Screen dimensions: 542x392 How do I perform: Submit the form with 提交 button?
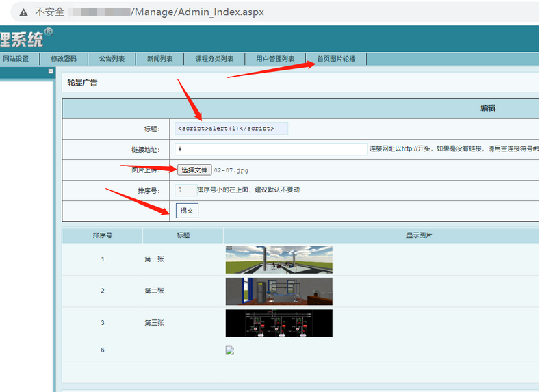click(187, 211)
